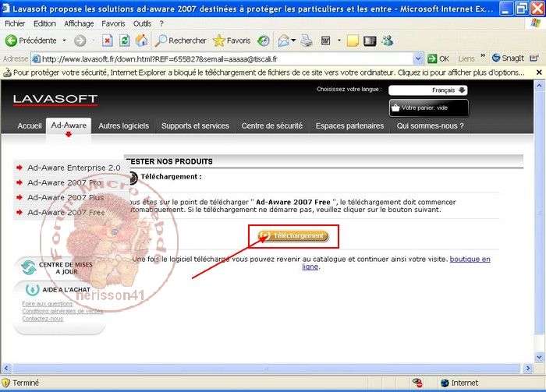Select Ad-Aware 2007 Pro in sidebar
The image size is (546, 392).
pyautogui.click(x=65, y=182)
